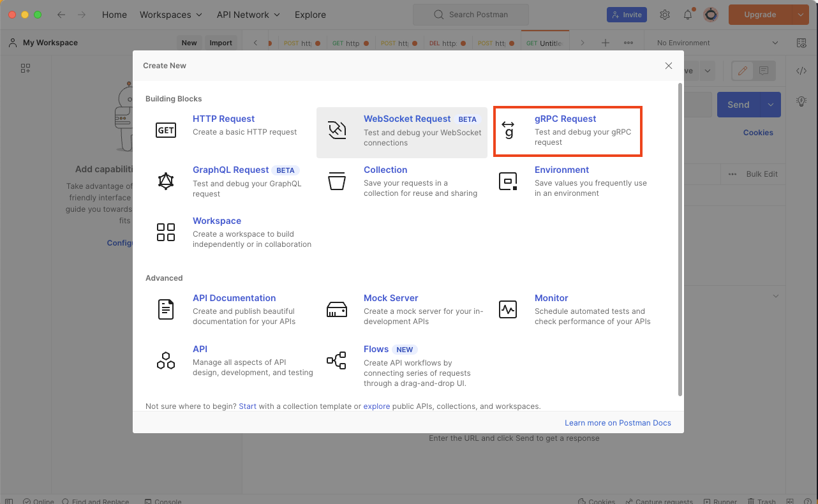Open the Explore menu item
818x504 pixels.
(x=310, y=15)
